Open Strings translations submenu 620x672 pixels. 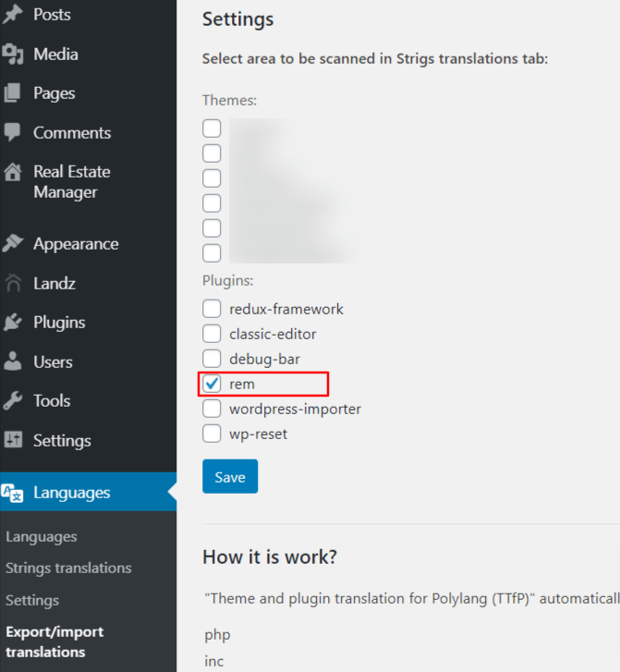(68, 568)
